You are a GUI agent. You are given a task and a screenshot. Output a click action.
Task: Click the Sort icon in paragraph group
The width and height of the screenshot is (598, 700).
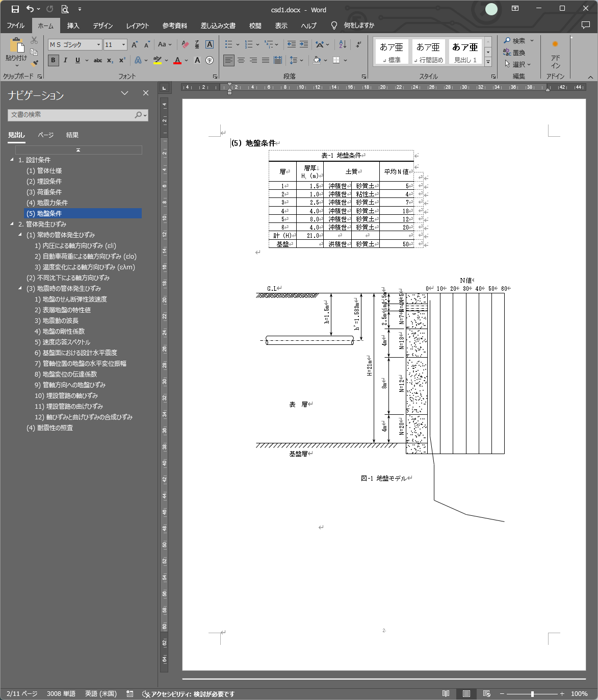point(343,44)
